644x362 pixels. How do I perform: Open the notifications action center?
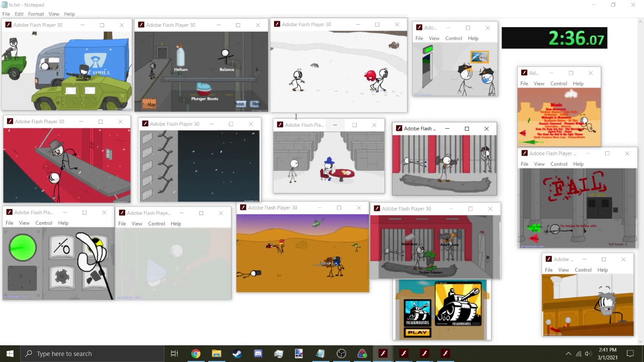[x=630, y=353]
